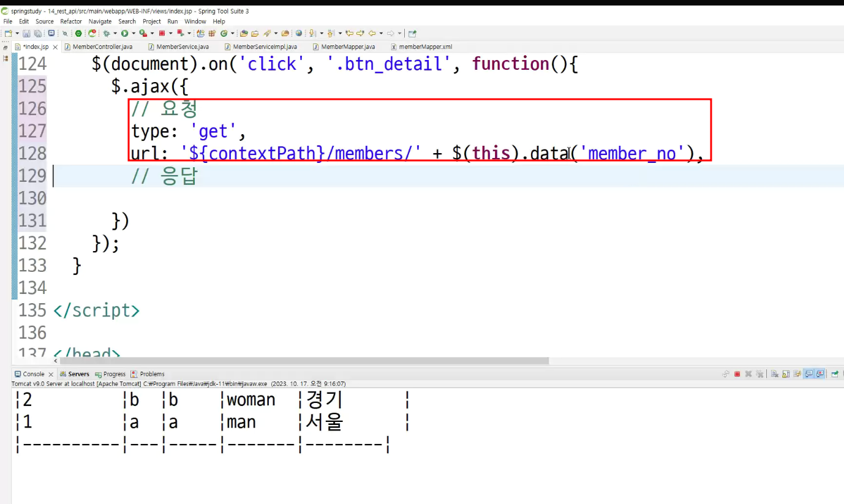
Task: Open the Edit menu
Action: pyautogui.click(x=24, y=21)
